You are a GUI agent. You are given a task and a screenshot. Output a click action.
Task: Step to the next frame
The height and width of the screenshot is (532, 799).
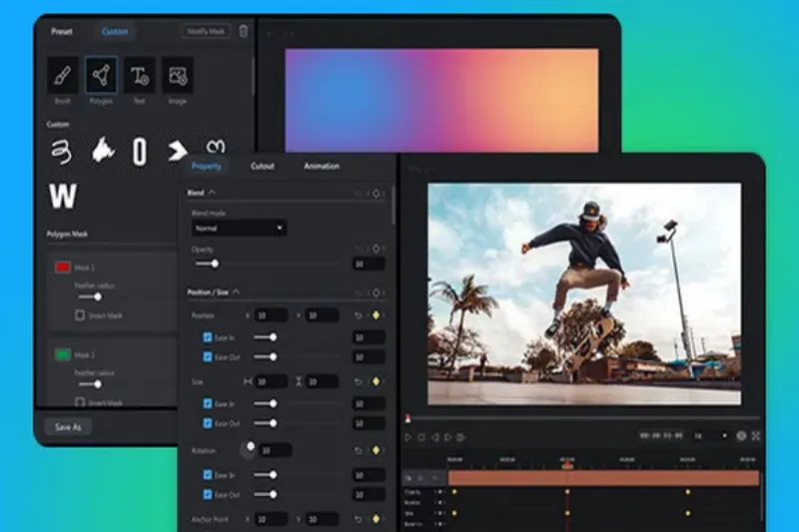pos(447,437)
